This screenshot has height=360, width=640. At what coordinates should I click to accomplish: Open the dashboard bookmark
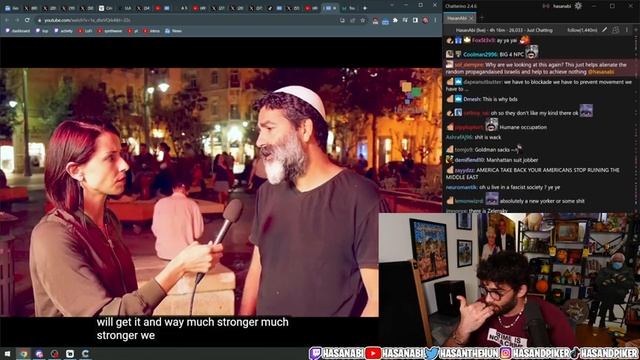(x=18, y=31)
